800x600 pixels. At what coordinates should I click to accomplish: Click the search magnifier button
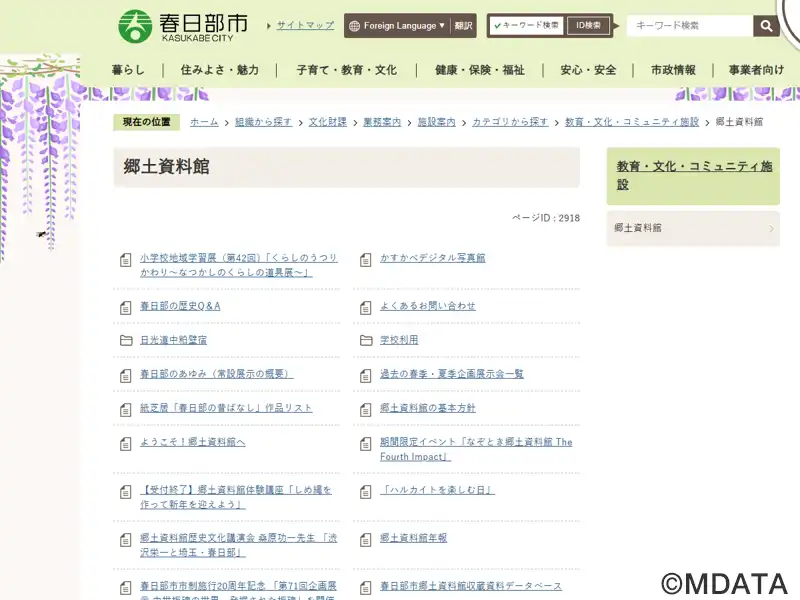pyautogui.click(x=766, y=26)
